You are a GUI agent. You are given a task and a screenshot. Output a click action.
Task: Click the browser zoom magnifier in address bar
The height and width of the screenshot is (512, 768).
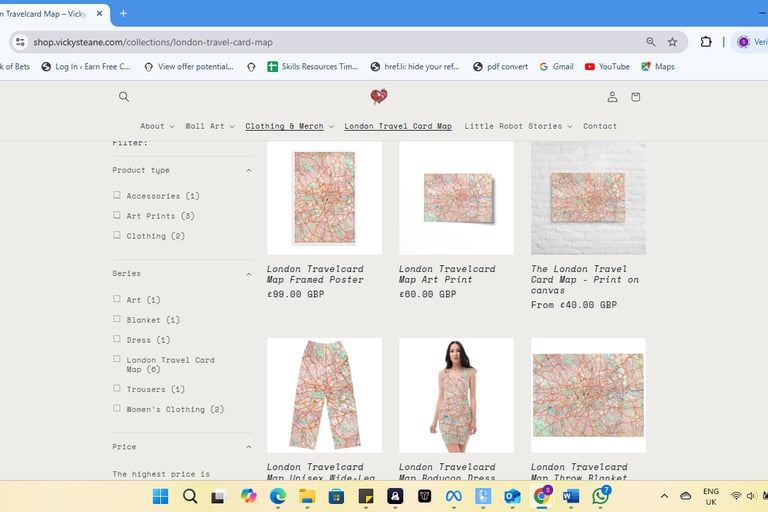pyautogui.click(x=650, y=42)
